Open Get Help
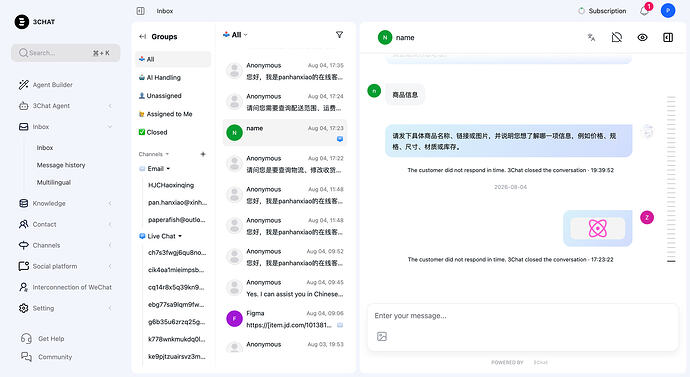The height and width of the screenshot is (377, 690). (43, 339)
